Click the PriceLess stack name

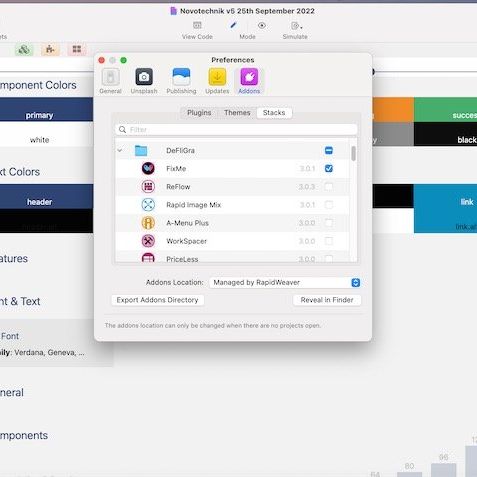click(x=182, y=259)
